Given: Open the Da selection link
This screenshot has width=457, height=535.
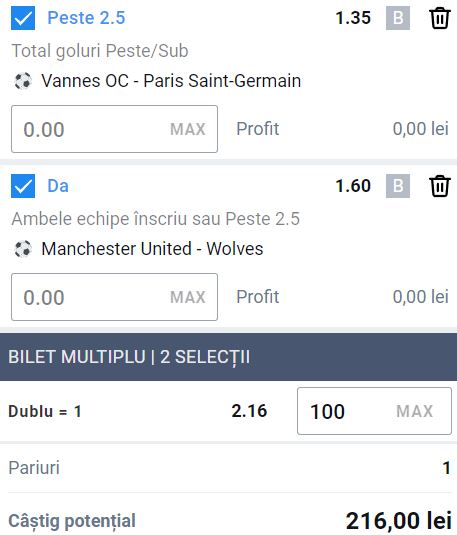Looking at the screenshot, I should tap(58, 186).
